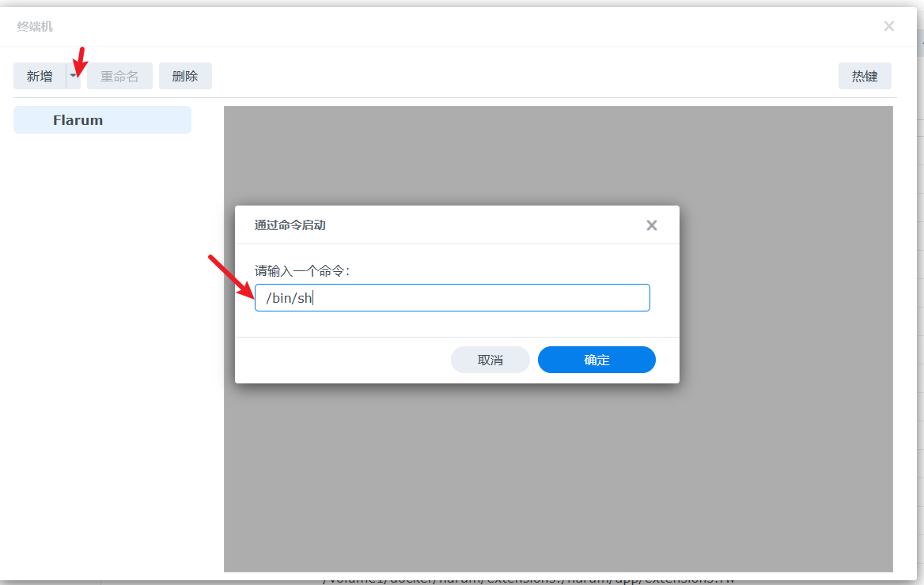Launch the command by pressing 确定

tap(596, 359)
